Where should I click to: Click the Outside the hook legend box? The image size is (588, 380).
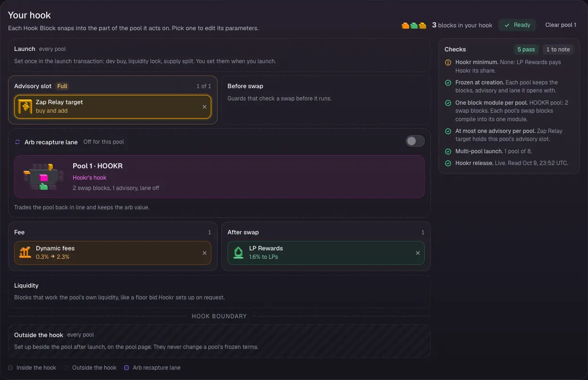(x=66, y=368)
